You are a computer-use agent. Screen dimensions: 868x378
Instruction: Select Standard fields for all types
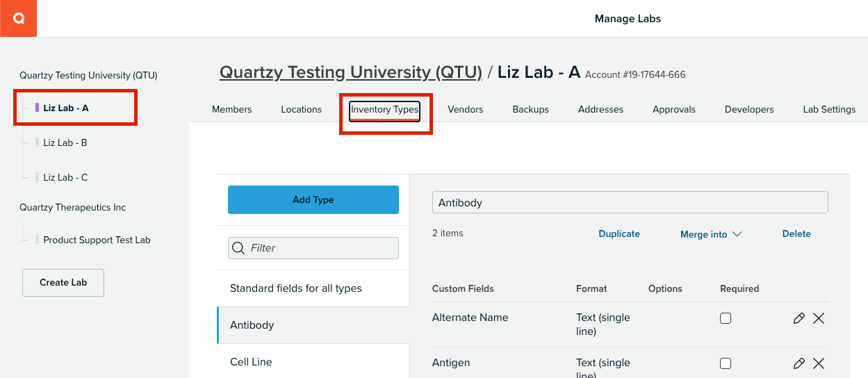coord(313,288)
